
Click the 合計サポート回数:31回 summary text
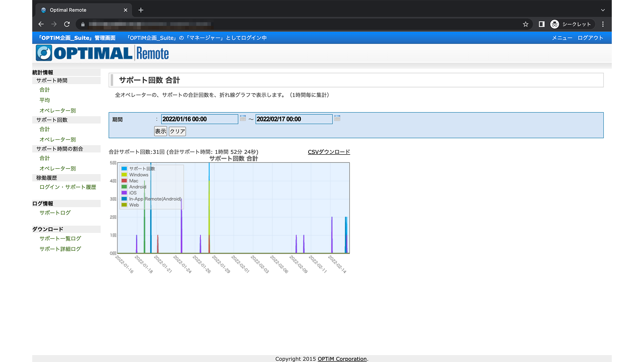(x=137, y=152)
